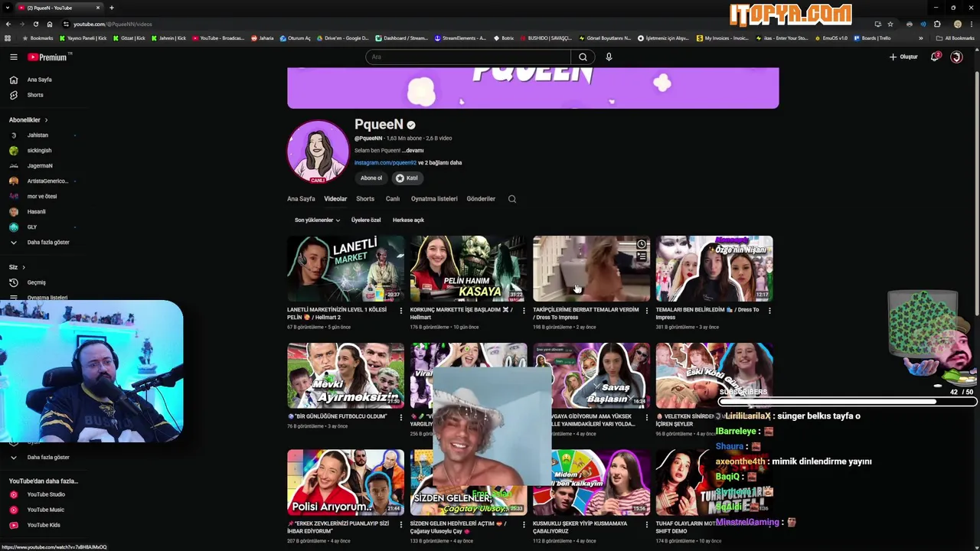Open Özge'nin Nişanı video thumbnail

[x=714, y=269]
